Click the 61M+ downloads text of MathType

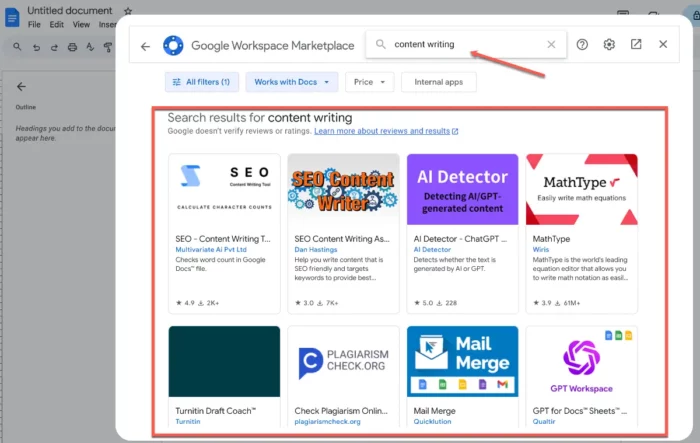click(x=571, y=303)
